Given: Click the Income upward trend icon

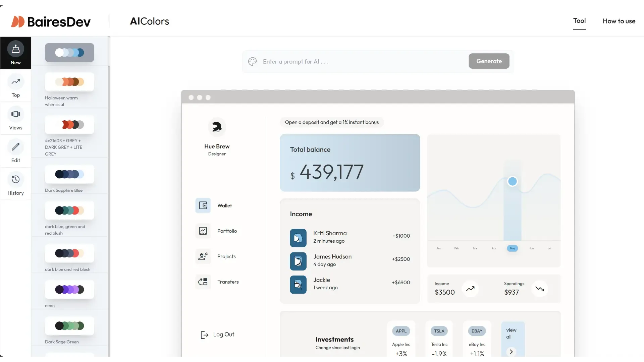Looking at the screenshot, I should click(470, 289).
